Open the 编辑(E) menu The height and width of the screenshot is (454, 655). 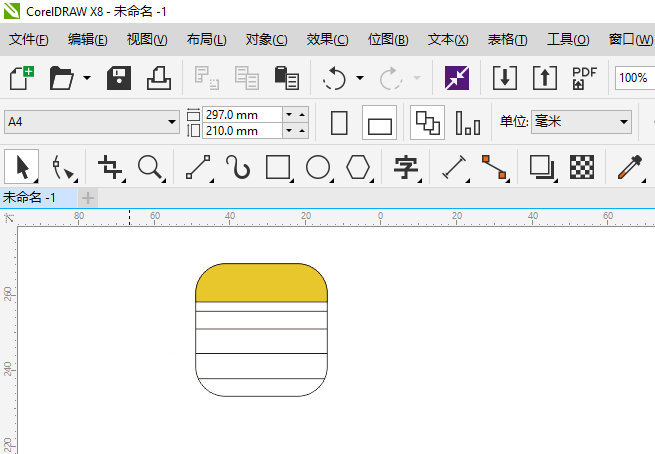coord(88,40)
